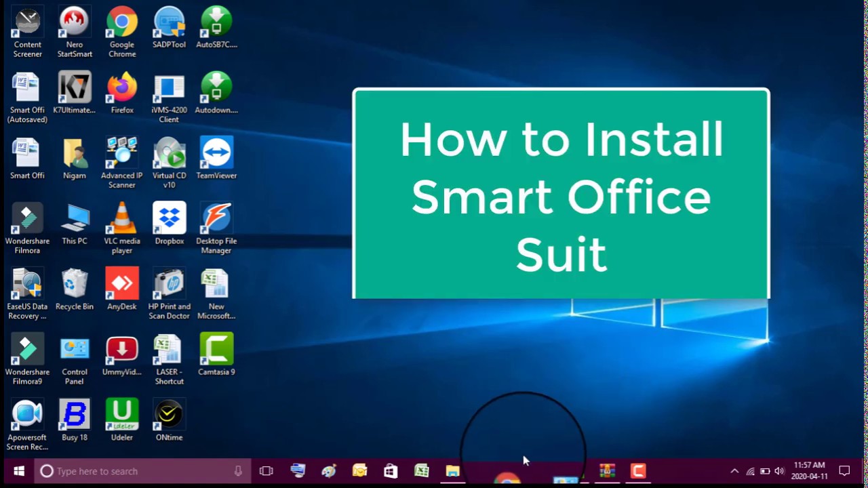
Task: Open the Control Panel desktop icon
Action: (75, 360)
